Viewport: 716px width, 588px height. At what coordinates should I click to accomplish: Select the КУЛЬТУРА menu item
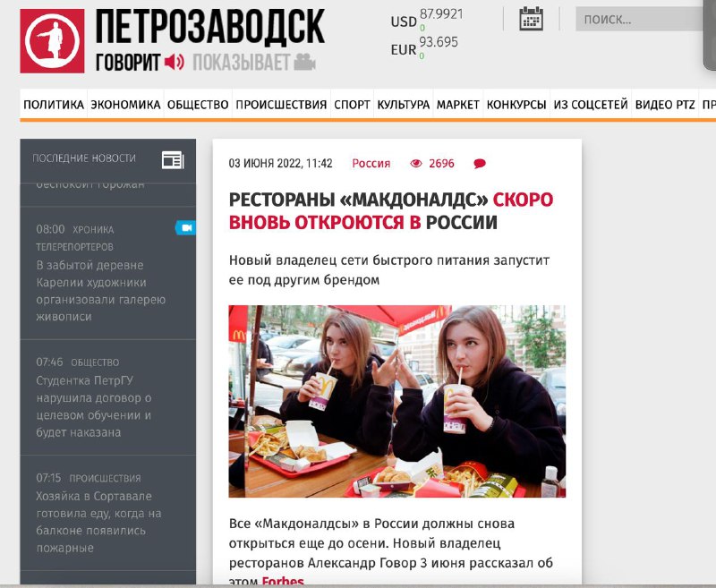[404, 105]
